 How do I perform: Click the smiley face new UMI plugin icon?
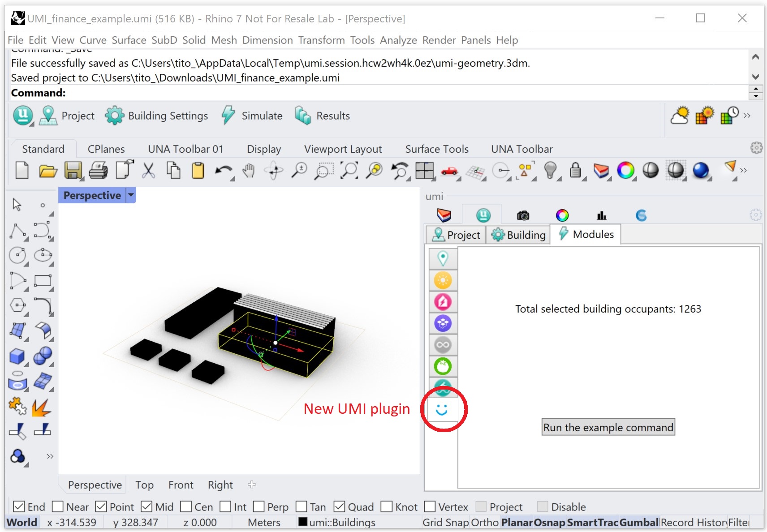click(x=442, y=409)
